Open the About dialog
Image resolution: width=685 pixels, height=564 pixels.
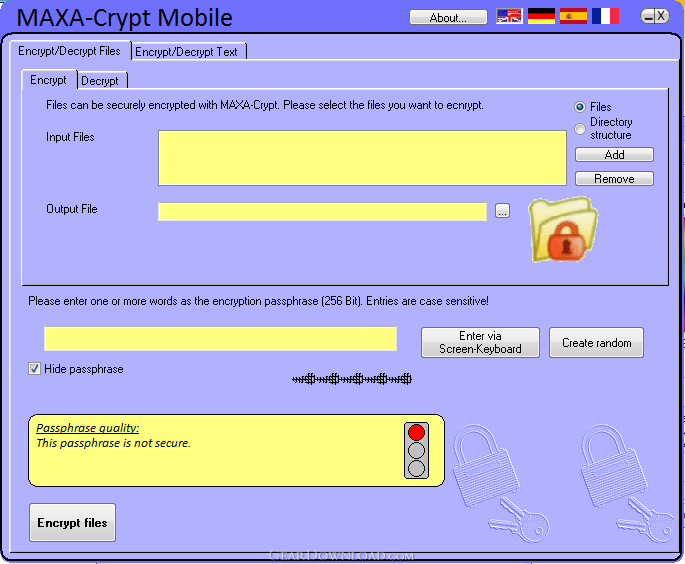[448, 17]
